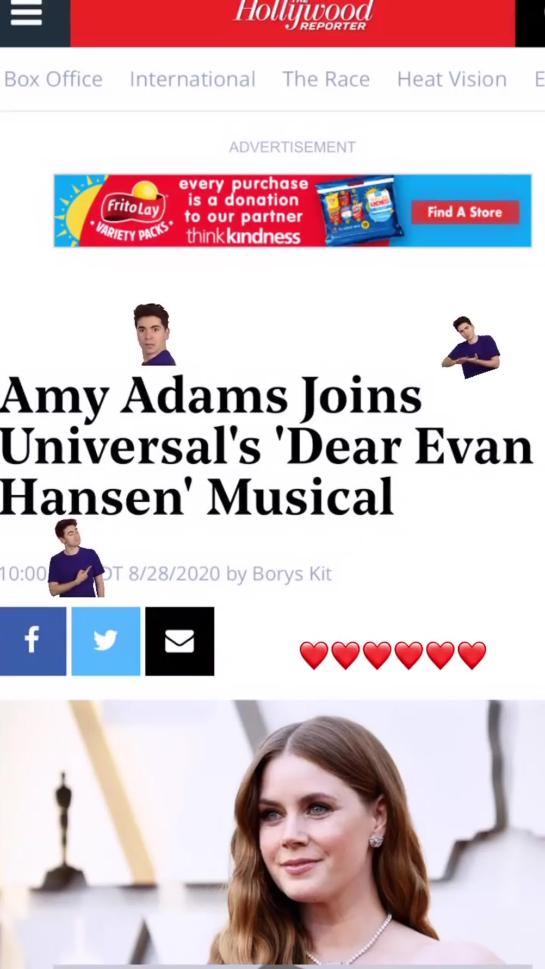The height and width of the screenshot is (969, 545).
Task: Share article via email envelope icon
Action: coord(179,641)
